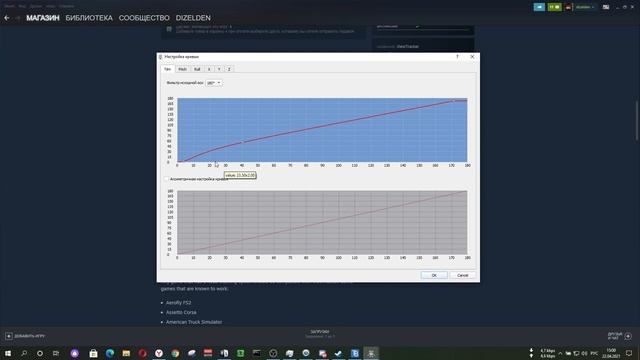Click the Steam page vertical scrollbar
Viewport: 640px width, 360px height.
click(637, 120)
